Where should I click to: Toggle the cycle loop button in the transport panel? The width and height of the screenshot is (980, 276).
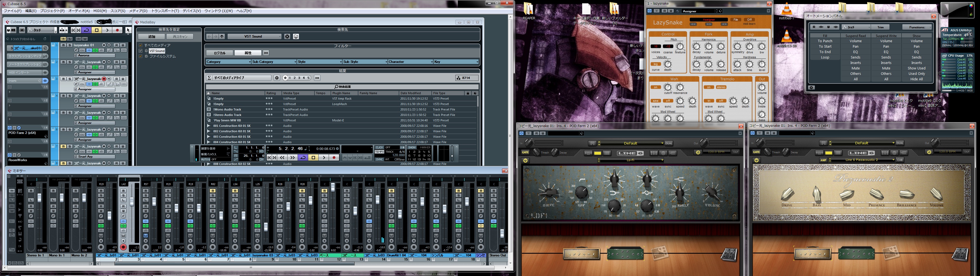(x=303, y=157)
